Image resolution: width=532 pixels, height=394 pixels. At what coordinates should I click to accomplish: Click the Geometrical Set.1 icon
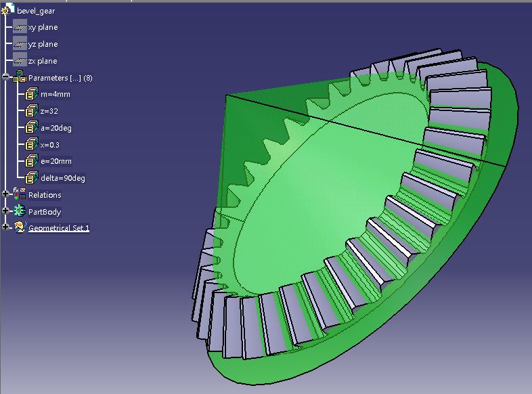pos(20,227)
